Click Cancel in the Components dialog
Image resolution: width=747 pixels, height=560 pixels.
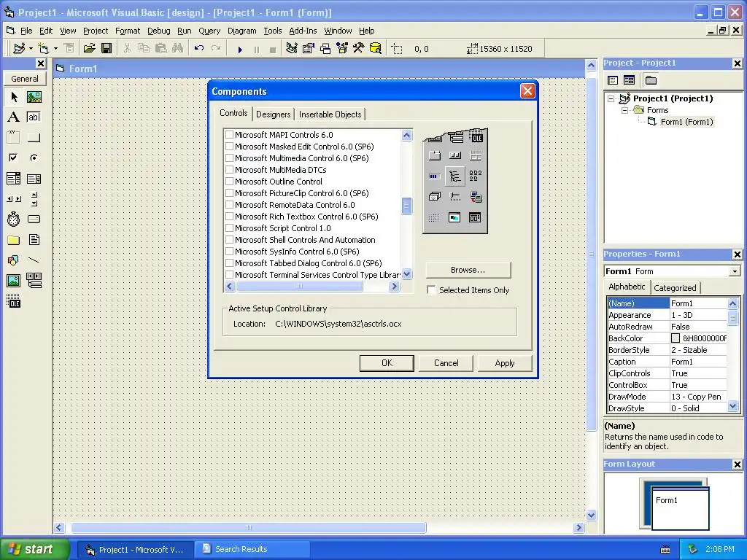pos(446,363)
